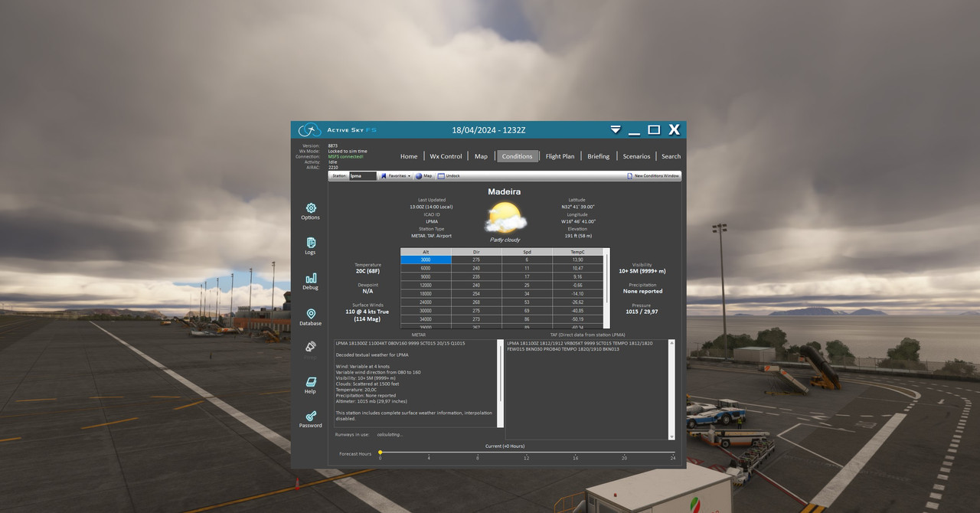The height and width of the screenshot is (513, 980).
Task: Click the 191 ft (58 m) elevation value
Action: point(577,236)
